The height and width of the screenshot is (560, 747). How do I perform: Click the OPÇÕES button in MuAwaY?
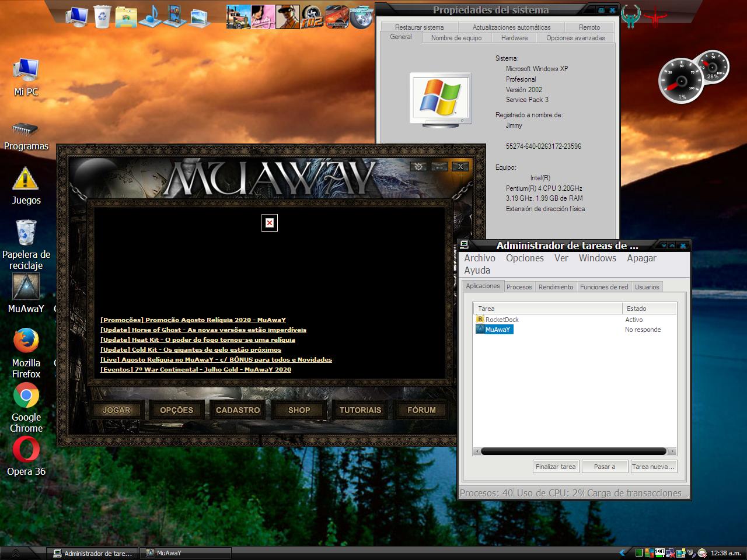coord(176,410)
